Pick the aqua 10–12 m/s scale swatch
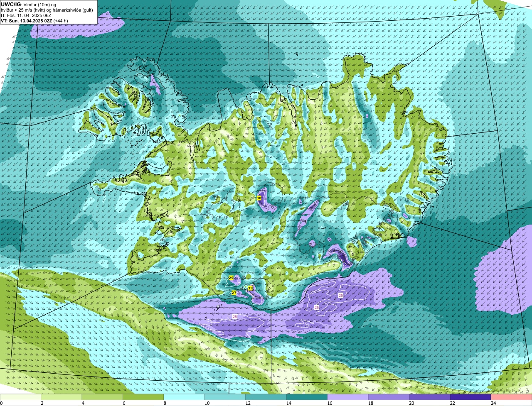Viewport: 532px width, 406px height. pos(225,397)
